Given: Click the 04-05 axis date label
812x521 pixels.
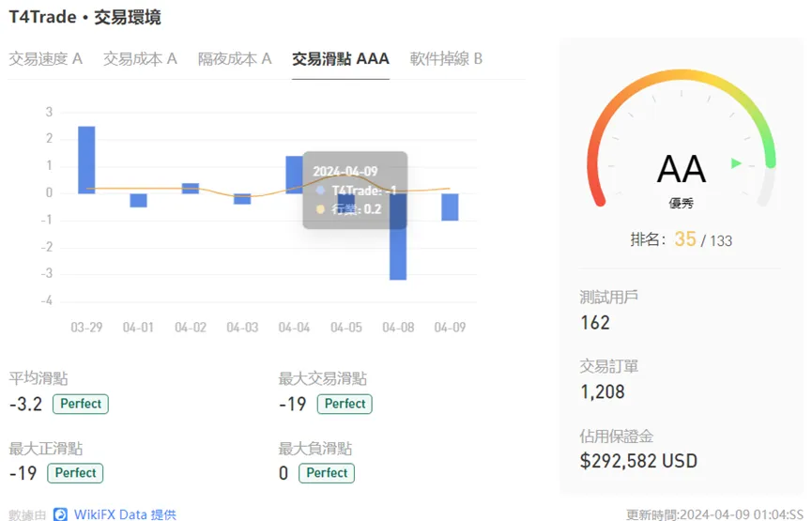Looking at the screenshot, I should tap(346, 328).
